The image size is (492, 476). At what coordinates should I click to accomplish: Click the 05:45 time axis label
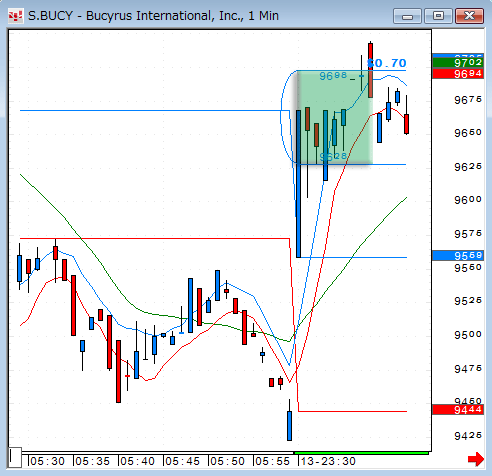pyautogui.click(x=182, y=461)
